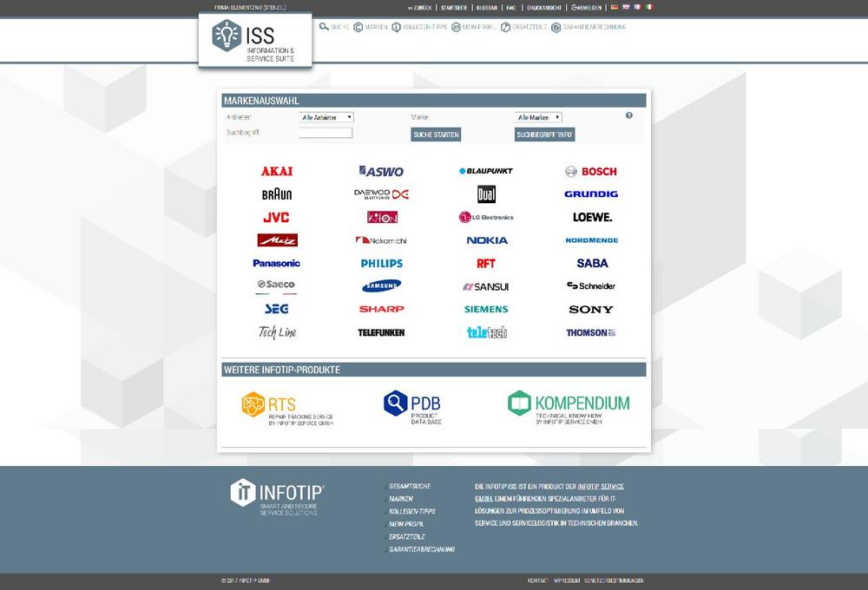Open Druckansicht in the top bar
Image resolution: width=868 pixels, height=590 pixels.
[x=544, y=8]
